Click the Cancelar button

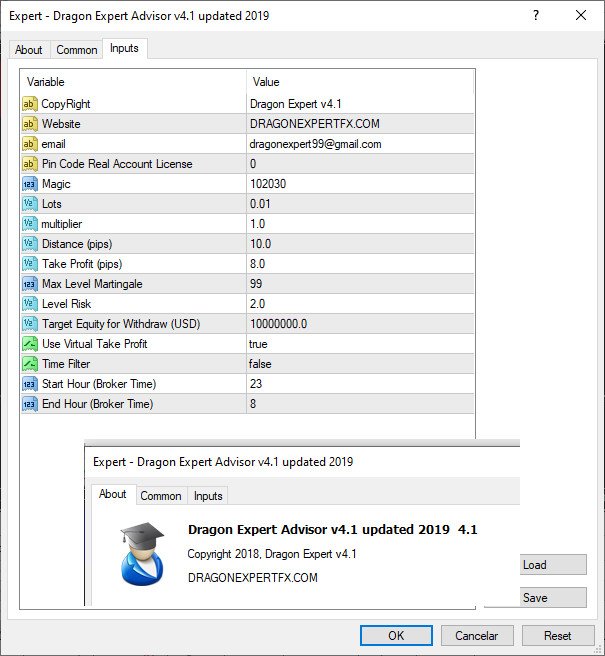pos(477,636)
